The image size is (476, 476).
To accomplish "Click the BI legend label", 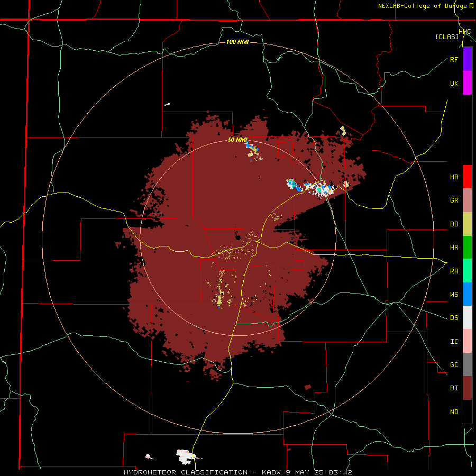I will pyautogui.click(x=454, y=388).
